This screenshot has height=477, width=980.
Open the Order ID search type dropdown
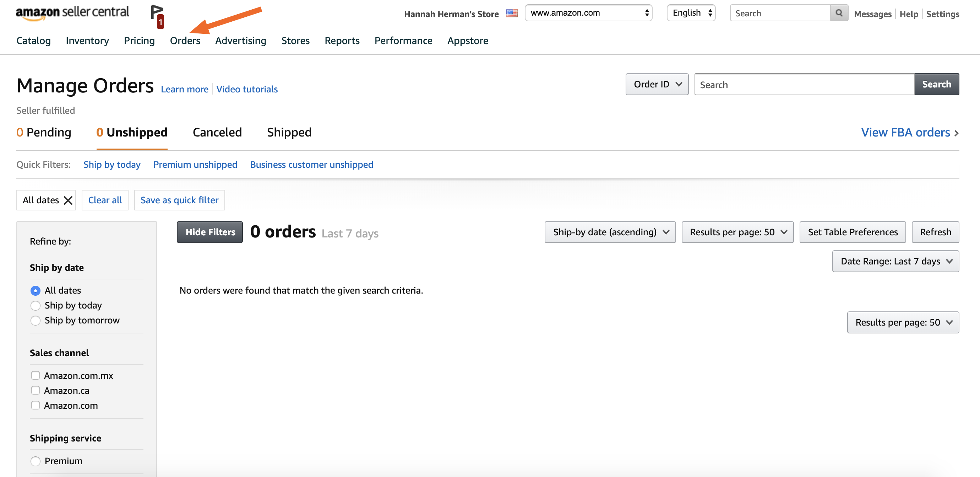657,84
